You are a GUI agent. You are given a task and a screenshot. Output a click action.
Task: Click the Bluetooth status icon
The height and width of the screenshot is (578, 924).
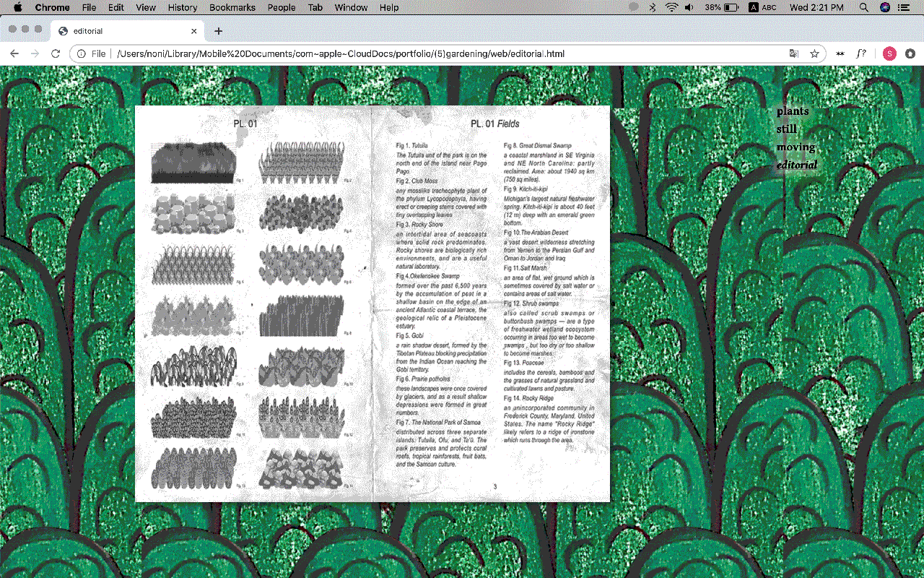click(x=653, y=7)
